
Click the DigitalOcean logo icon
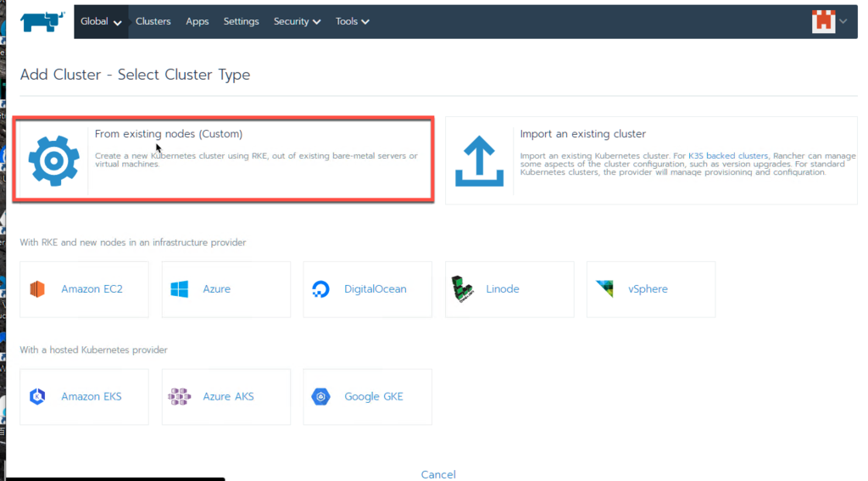[320, 289]
